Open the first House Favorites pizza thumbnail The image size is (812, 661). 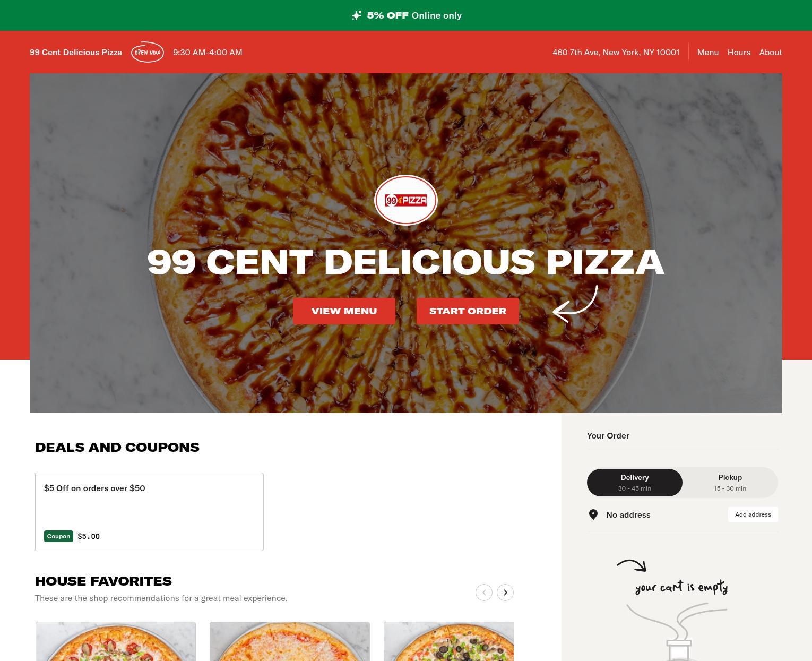coord(116,641)
